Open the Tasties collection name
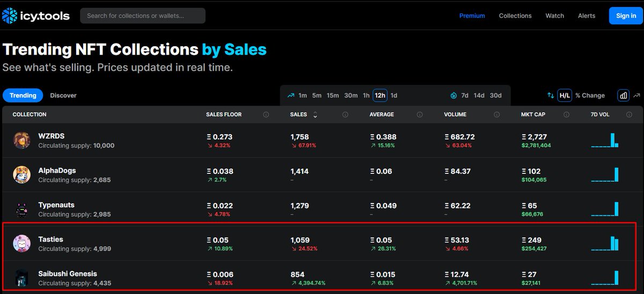Image resolution: width=644 pixels, height=294 pixels. point(50,239)
